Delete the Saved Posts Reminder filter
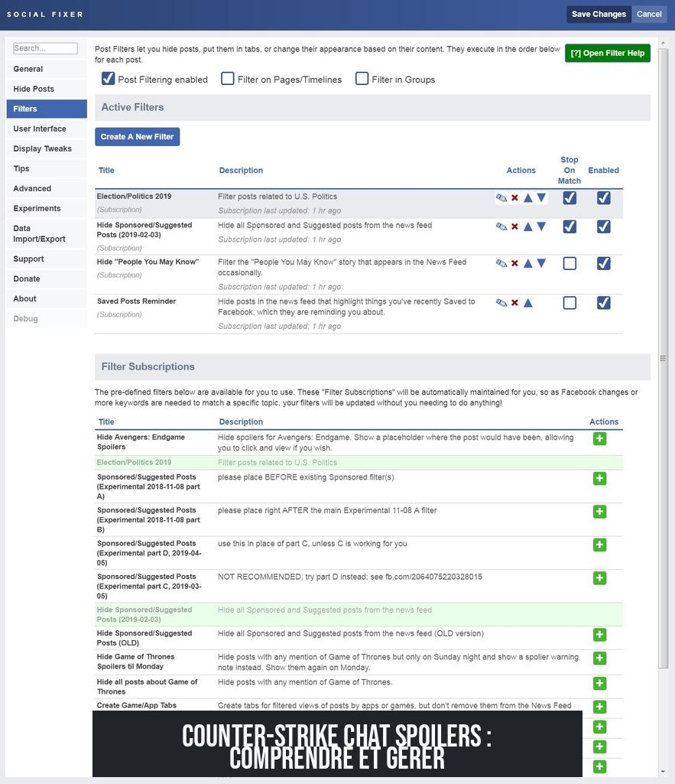The height and width of the screenshot is (784, 675). (514, 303)
